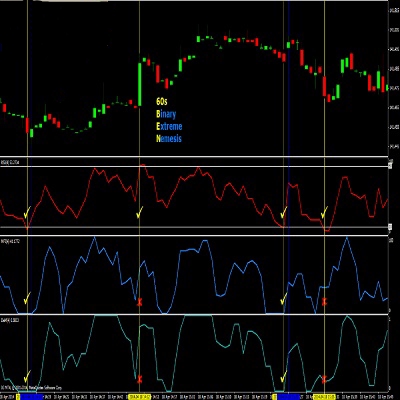400x400 pixels.
Task: Click the first red X in the MFI panel
Action: point(140,302)
